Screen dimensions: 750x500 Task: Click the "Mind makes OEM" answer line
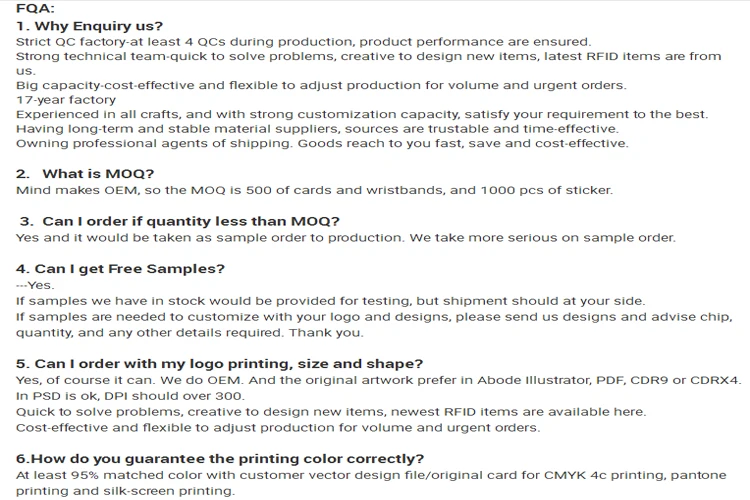(x=314, y=190)
